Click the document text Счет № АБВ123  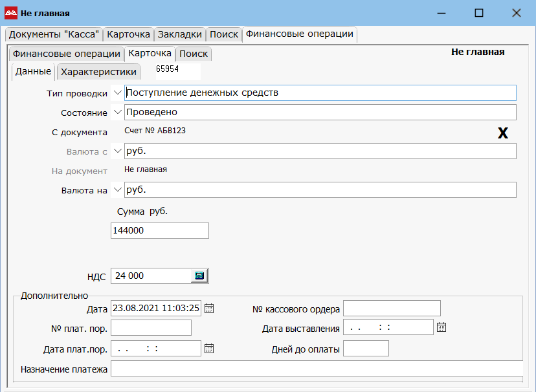point(155,131)
